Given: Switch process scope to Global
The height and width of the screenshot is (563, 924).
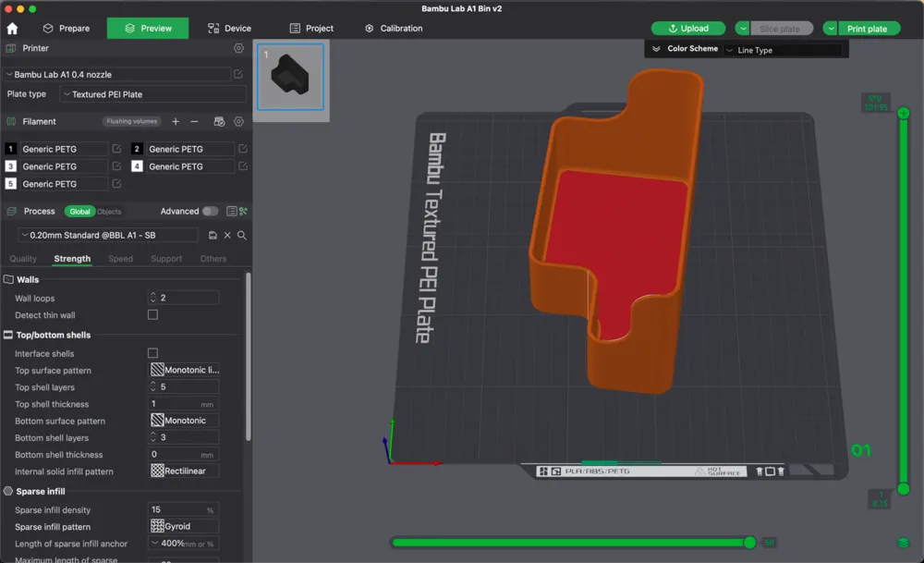Looking at the screenshot, I should point(79,212).
